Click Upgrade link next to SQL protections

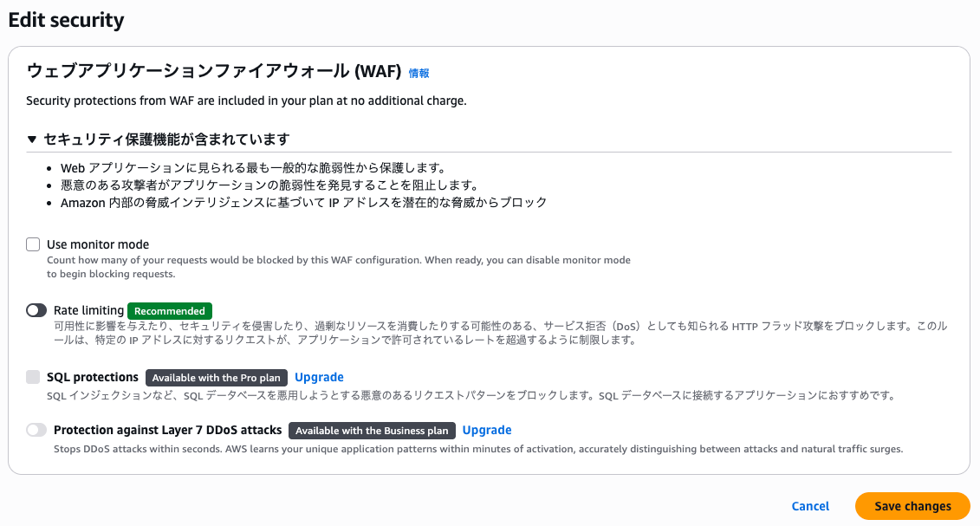319,377
